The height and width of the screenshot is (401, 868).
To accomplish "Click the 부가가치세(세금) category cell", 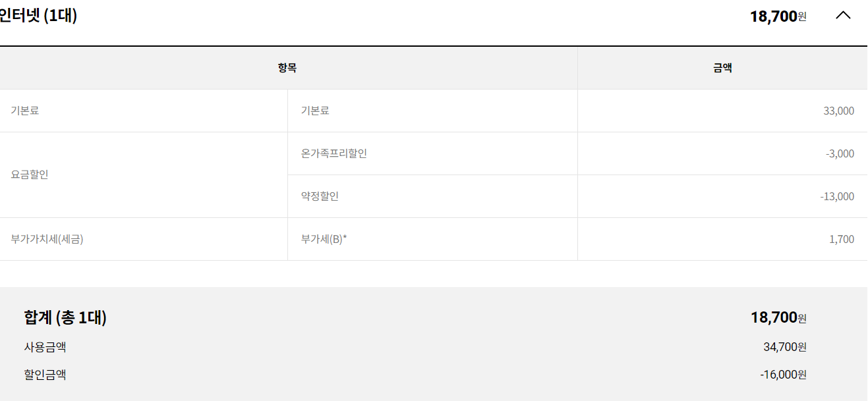I will tap(47, 239).
